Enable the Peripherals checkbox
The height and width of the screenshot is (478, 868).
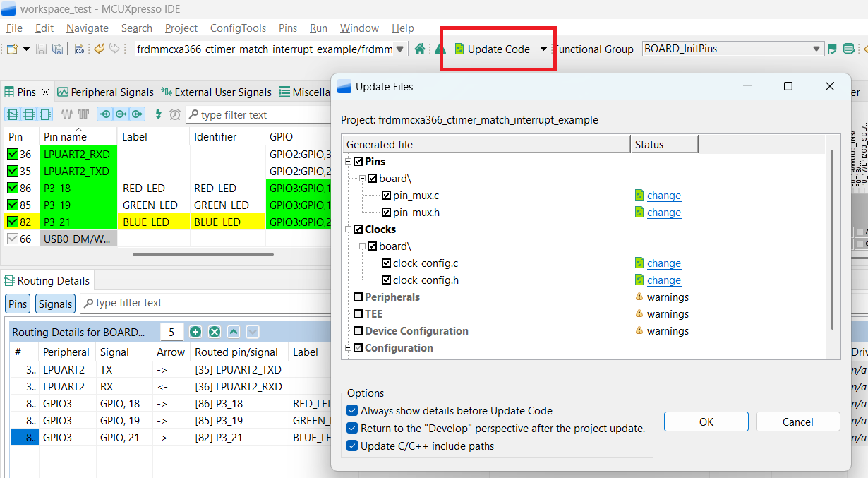coord(358,297)
